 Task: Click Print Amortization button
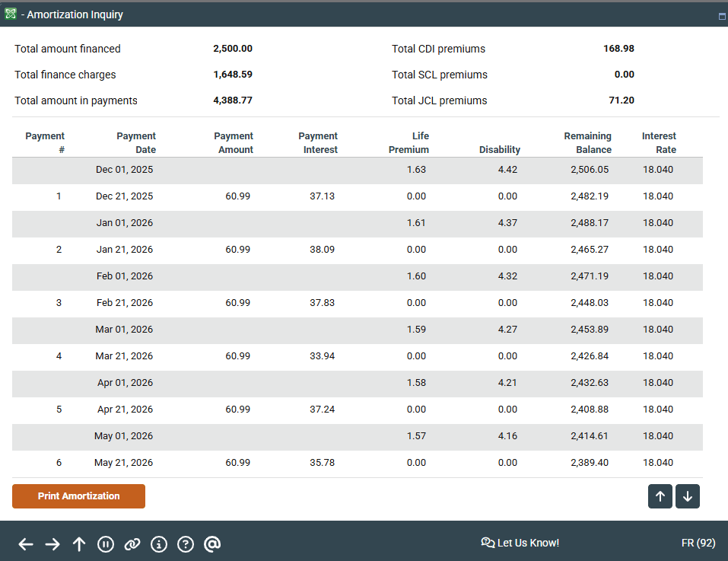tap(78, 496)
